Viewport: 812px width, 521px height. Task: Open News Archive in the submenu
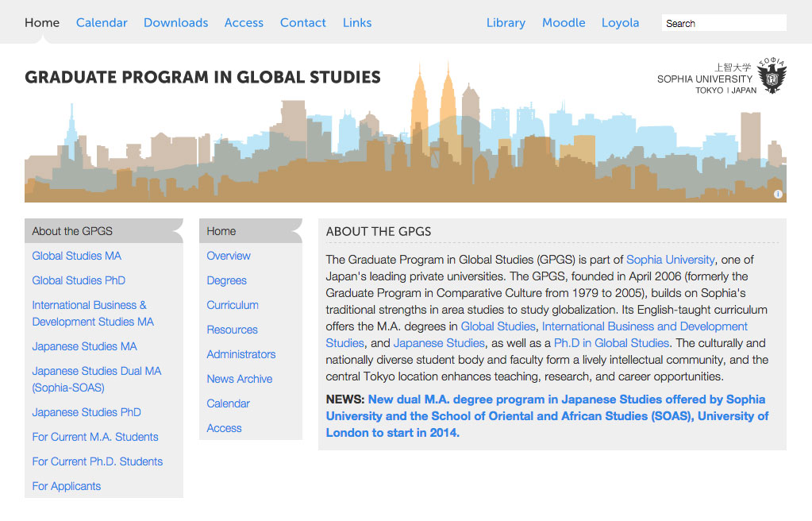[239, 379]
